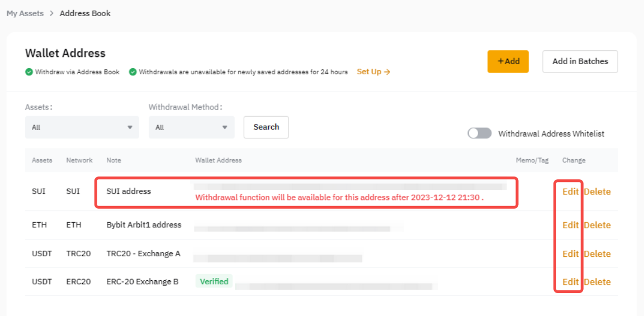Edit the Bybit Arbit1 address entry
The width and height of the screenshot is (644, 316).
click(x=570, y=225)
